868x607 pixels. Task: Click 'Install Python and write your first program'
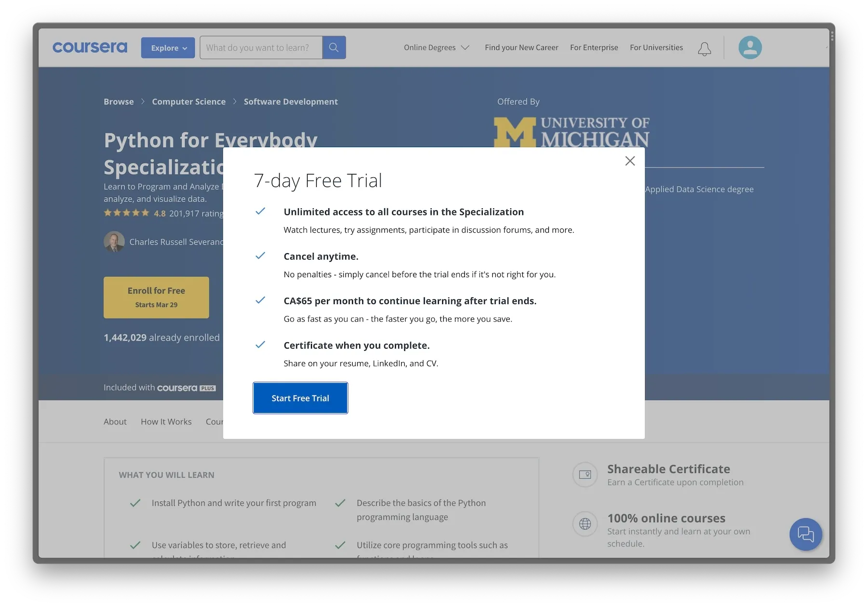[x=234, y=503]
